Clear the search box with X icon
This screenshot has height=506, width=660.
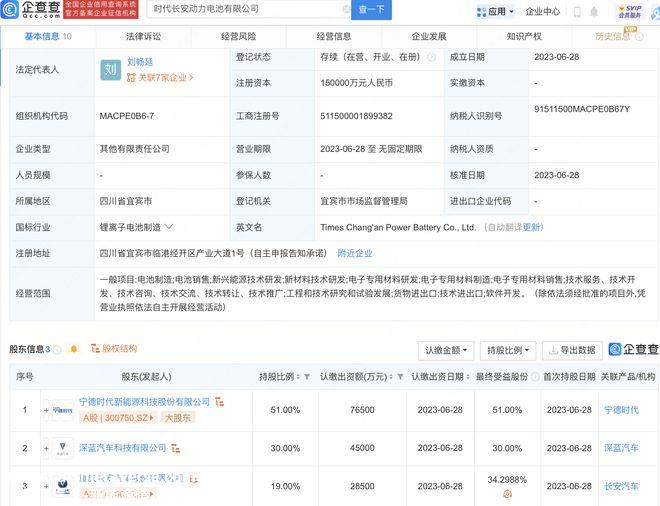(346, 9)
